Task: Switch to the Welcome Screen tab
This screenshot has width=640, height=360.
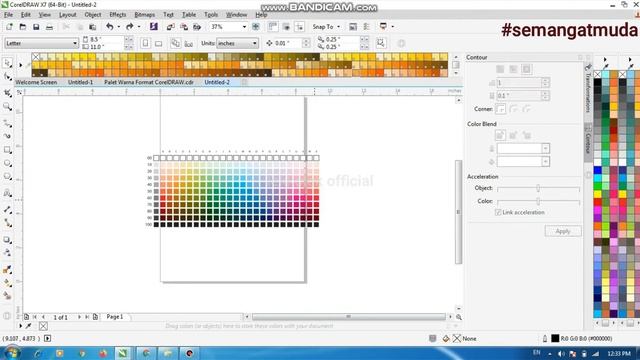Action: (x=36, y=82)
